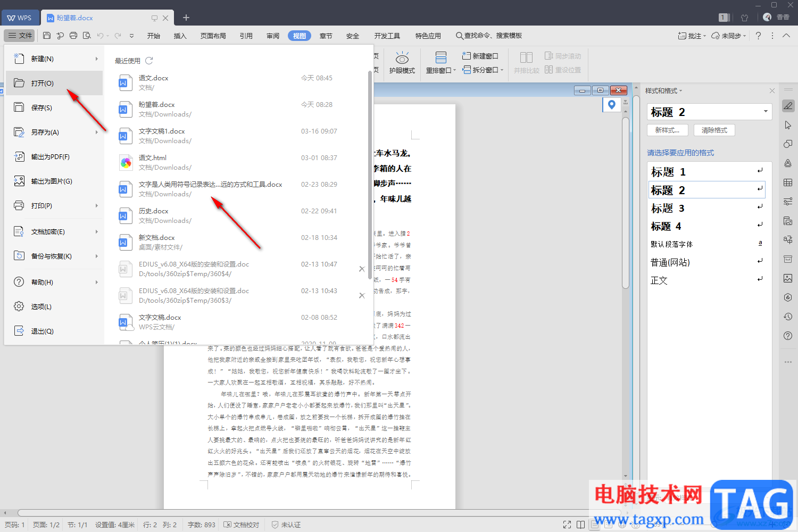Click the unverified (未认证) status indicator

pos(286,525)
